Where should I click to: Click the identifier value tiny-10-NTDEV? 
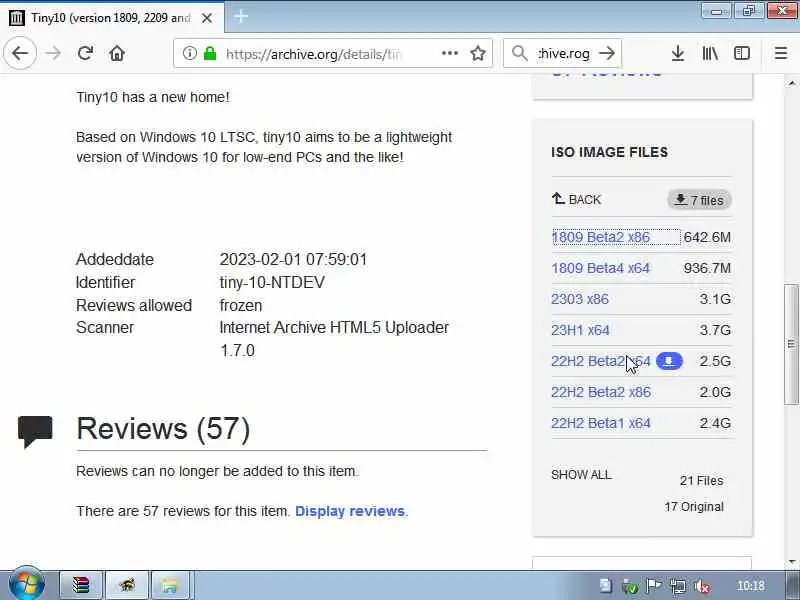pyautogui.click(x=272, y=282)
